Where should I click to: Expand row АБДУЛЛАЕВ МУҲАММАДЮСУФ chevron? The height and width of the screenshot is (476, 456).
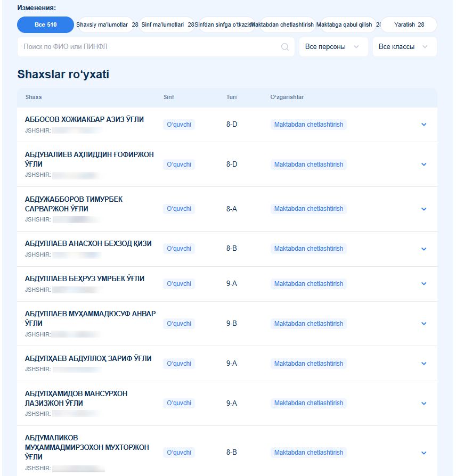(x=424, y=324)
